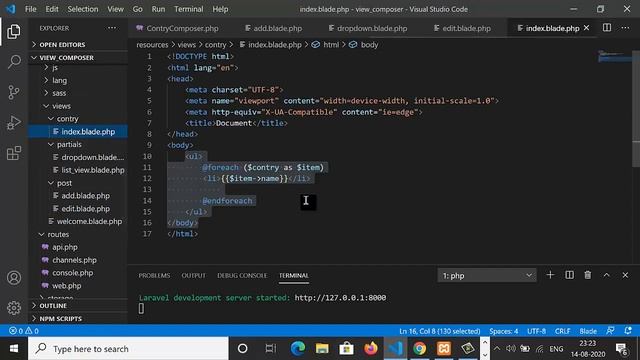Open the Source Control view
This screenshot has height=360, width=640.
(x=14, y=92)
